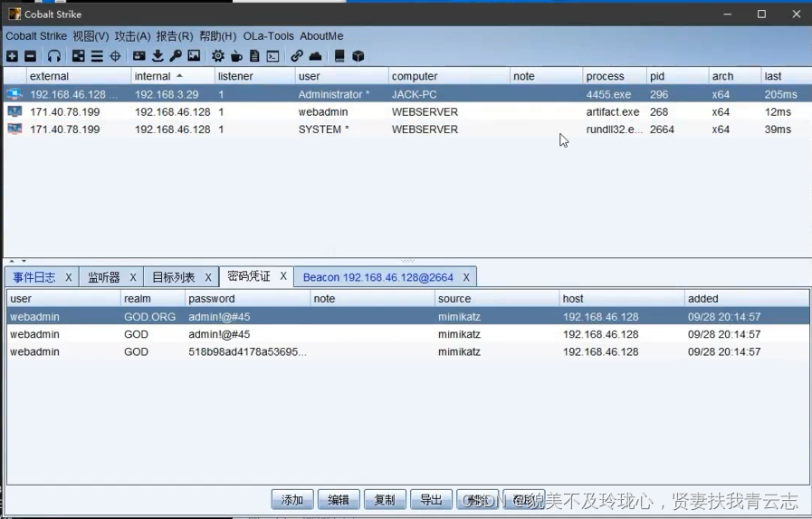Image resolution: width=812 pixels, height=519 pixels.
Task: Switch to the 事件日志 tab
Action: click(34, 277)
